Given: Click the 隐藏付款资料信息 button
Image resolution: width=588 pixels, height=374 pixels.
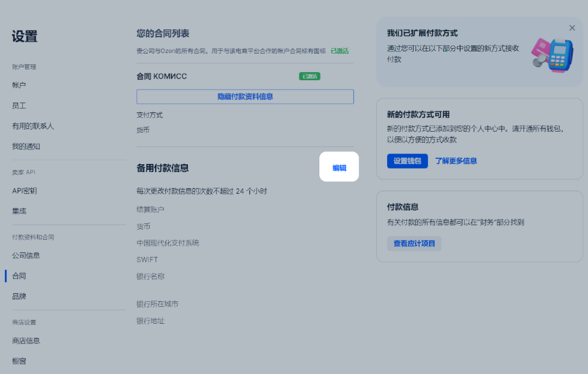Looking at the screenshot, I should tap(245, 97).
